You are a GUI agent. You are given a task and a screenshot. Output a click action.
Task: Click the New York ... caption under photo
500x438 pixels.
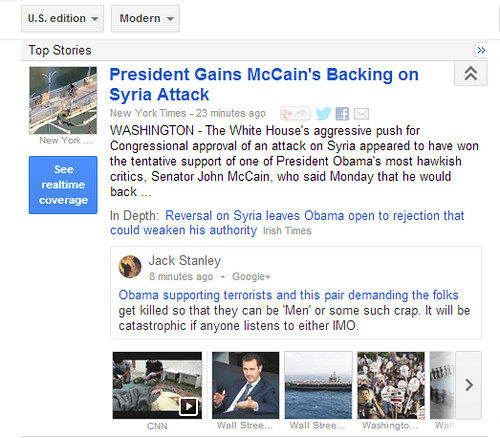(65, 141)
